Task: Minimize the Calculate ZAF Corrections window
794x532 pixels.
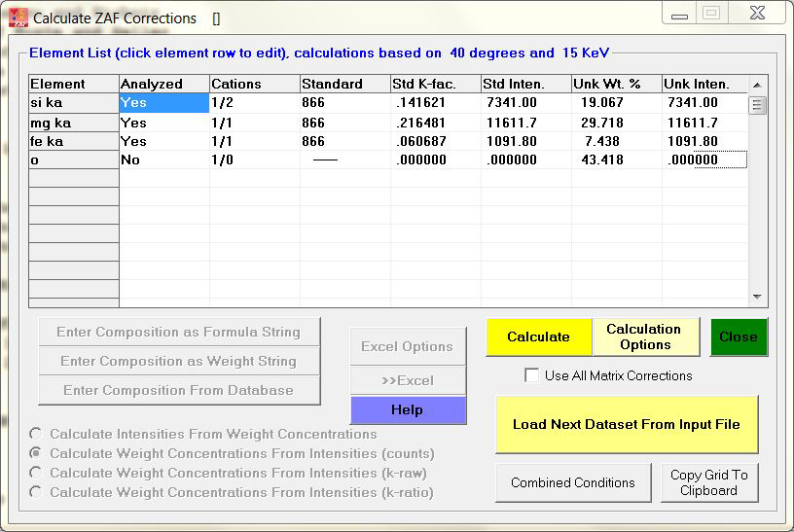Action: click(x=680, y=16)
